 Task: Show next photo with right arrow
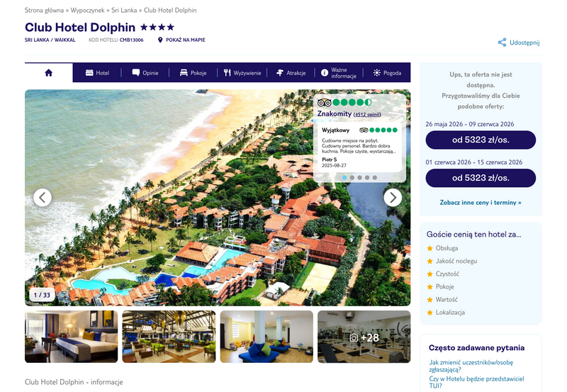point(393,198)
